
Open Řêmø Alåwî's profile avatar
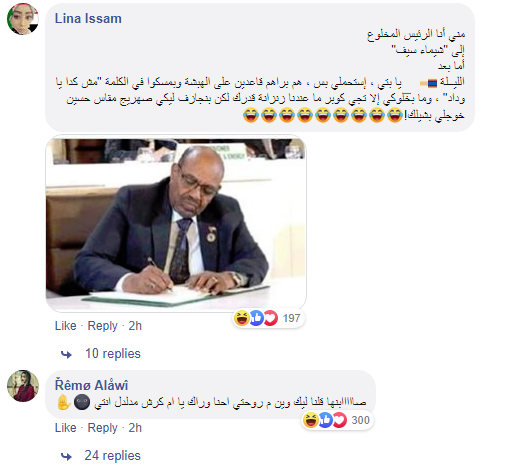click(23, 386)
